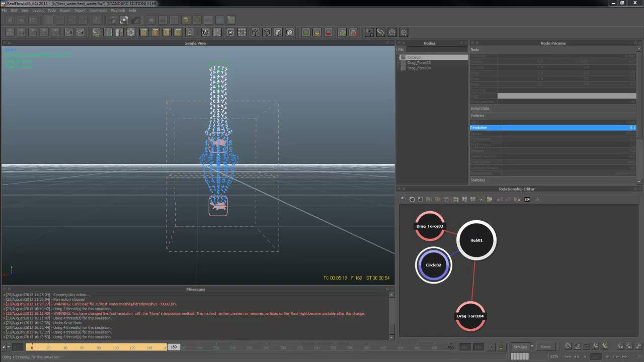Click the Messages panel scrollbar down arrow
644x362 pixels.
click(x=392, y=338)
